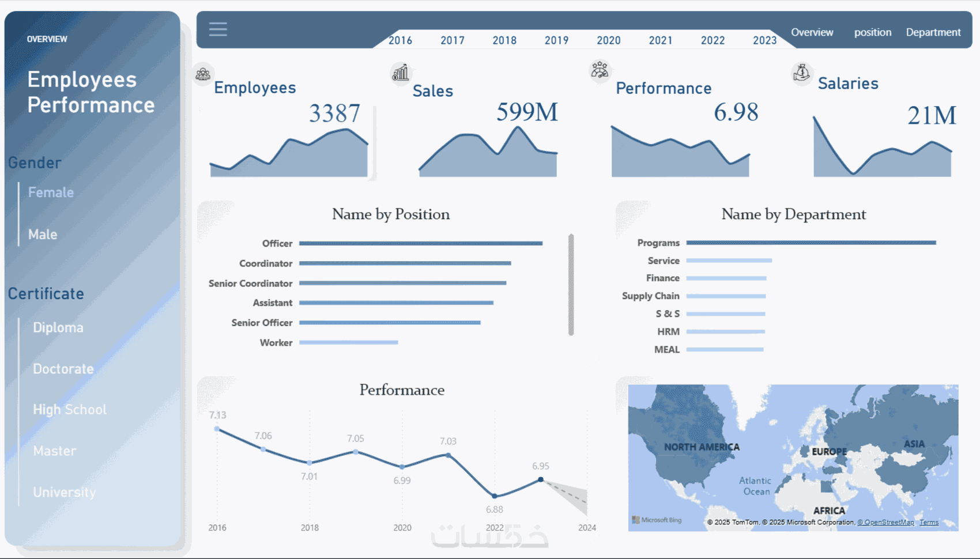The height and width of the screenshot is (559, 980).
Task: Filter by High School certificate
Action: (x=70, y=410)
